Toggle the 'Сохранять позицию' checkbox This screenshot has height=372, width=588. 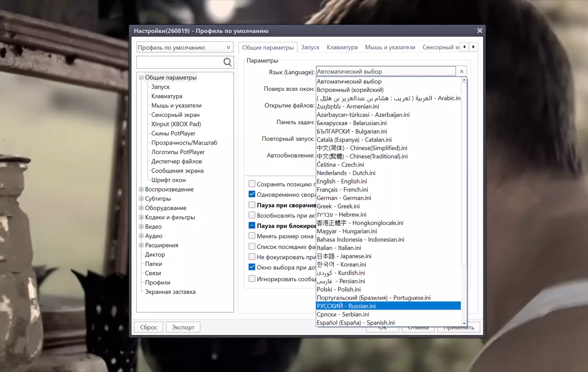tap(252, 184)
